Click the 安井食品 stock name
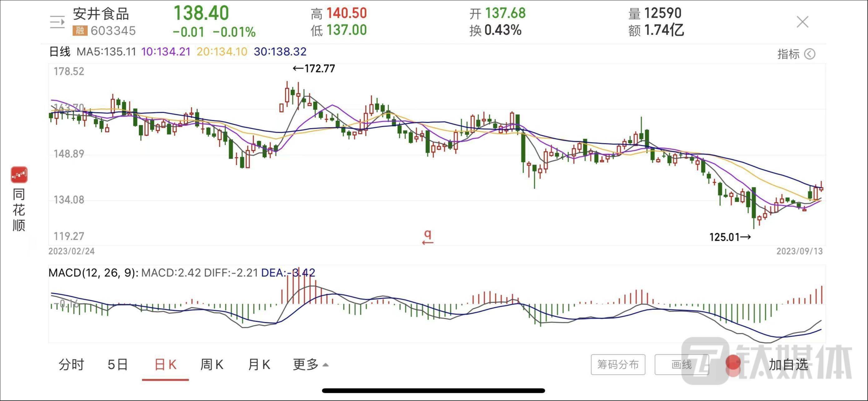868x401 pixels. pos(101,14)
